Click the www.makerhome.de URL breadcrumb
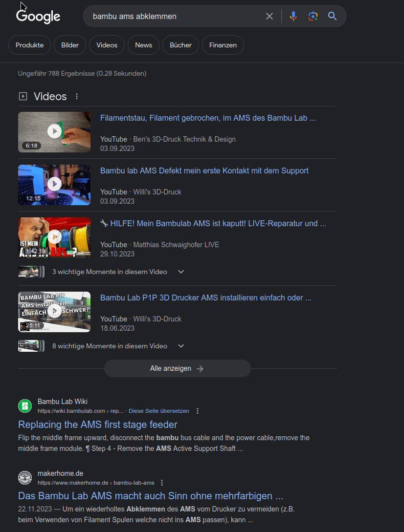 point(96,483)
